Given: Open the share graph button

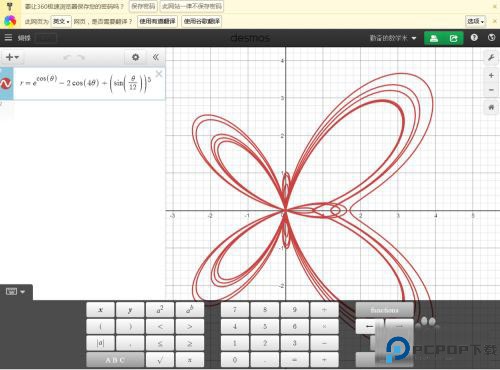Looking at the screenshot, I should [x=453, y=38].
